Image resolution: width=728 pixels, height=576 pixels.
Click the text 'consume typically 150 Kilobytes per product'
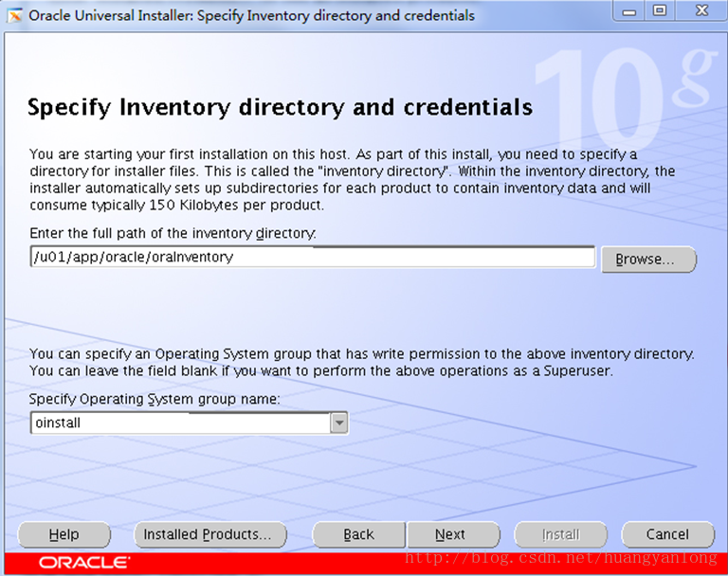[x=176, y=206]
